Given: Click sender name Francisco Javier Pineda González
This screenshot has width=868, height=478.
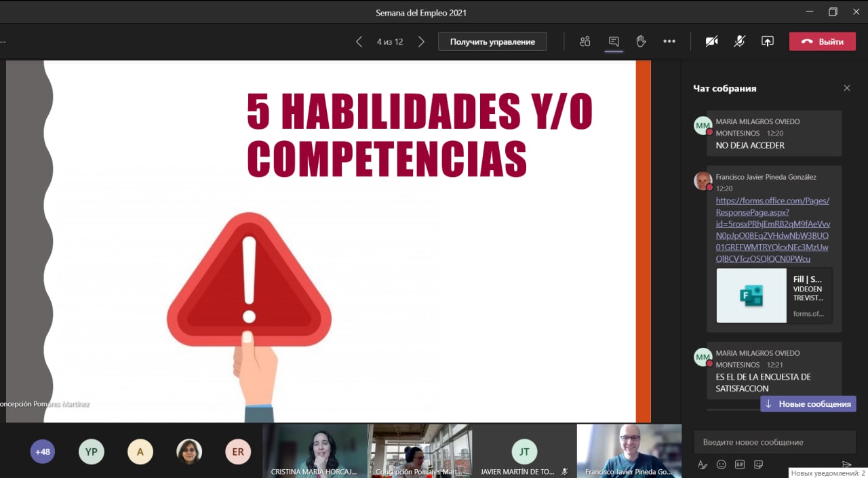Looking at the screenshot, I should tap(766, 177).
